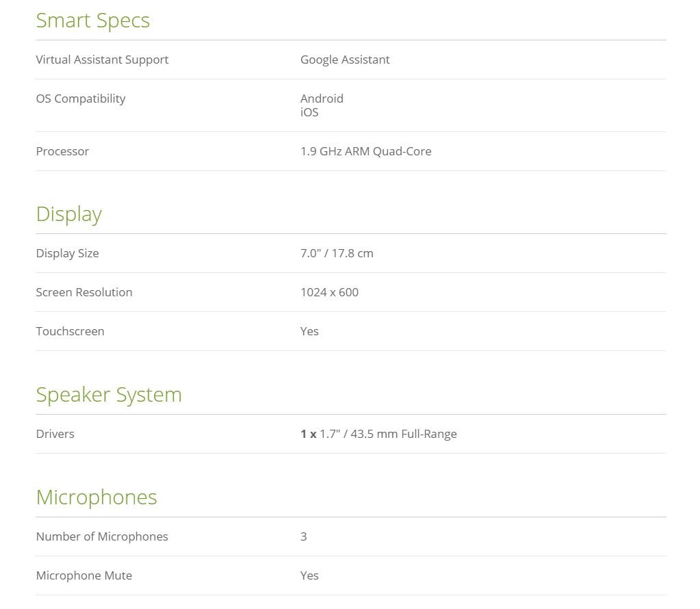Viewport: 700px width, 609px height.
Task: Click the Speaker System section heading
Action: coord(109,395)
